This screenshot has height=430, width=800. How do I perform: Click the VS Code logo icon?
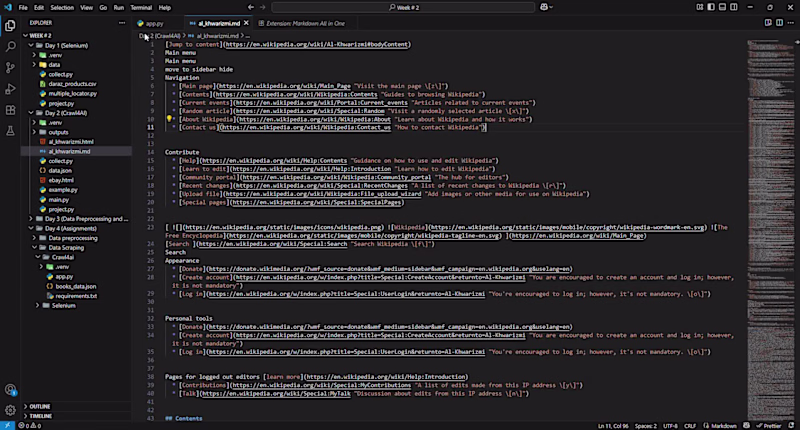[x=7, y=7]
